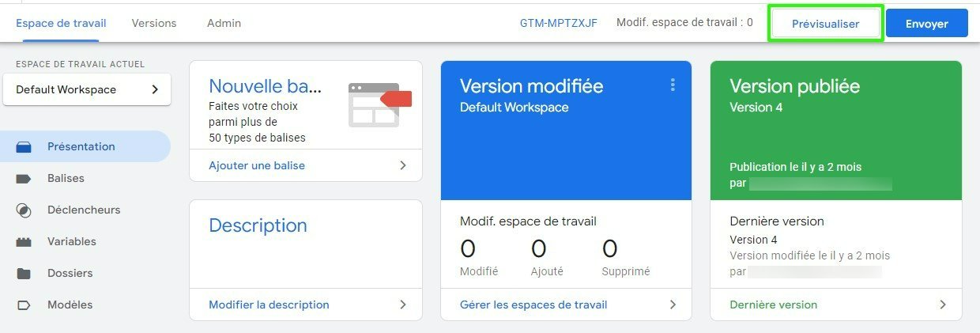Open the Déclencheurs trigger icon
The width and height of the screenshot is (980, 333).
click(x=24, y=210)
